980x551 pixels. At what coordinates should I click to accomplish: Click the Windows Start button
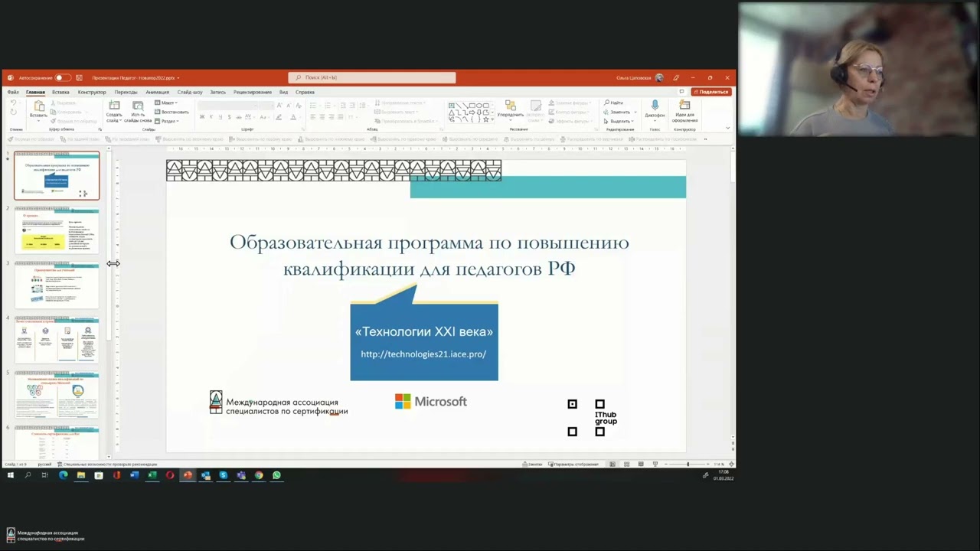point(10,475)
